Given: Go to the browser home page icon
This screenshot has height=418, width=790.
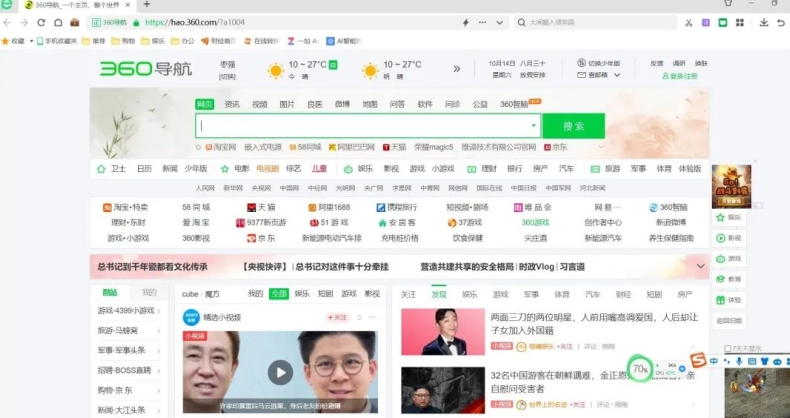Looking at the screenshot, I should 58,23.
